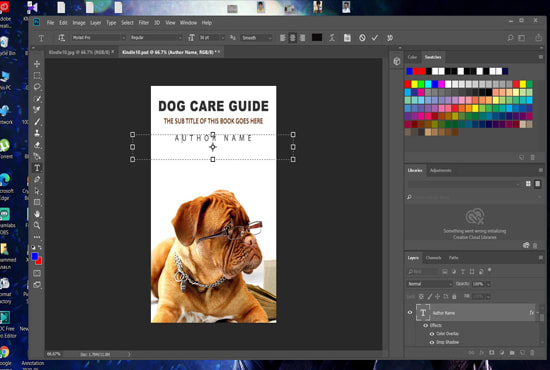This screenshot has width=550, height=370.
Task: Select the Clone Stamp tool
Action: coord(37,133)
